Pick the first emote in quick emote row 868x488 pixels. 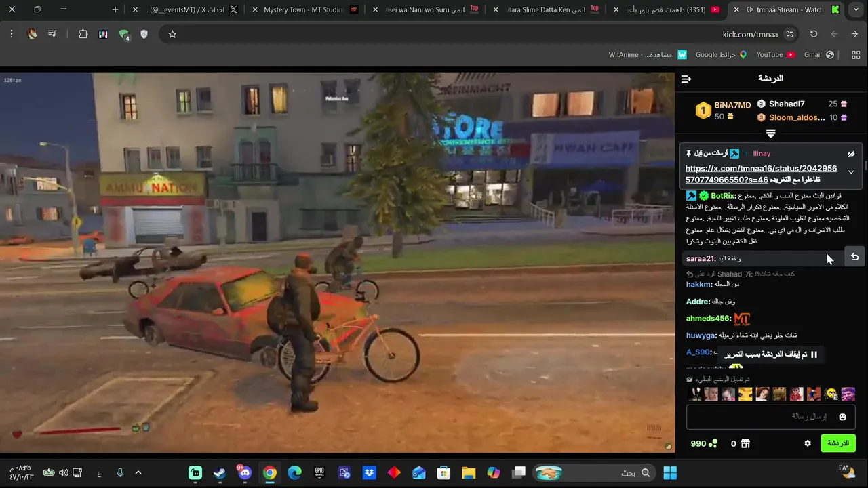point(694,394)
